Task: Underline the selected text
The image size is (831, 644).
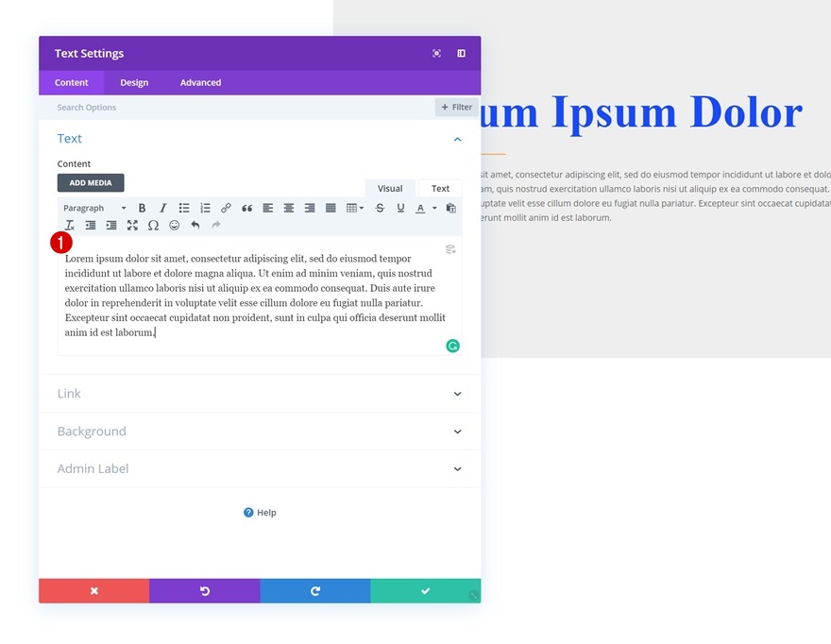Action: (x=400, y=208)
